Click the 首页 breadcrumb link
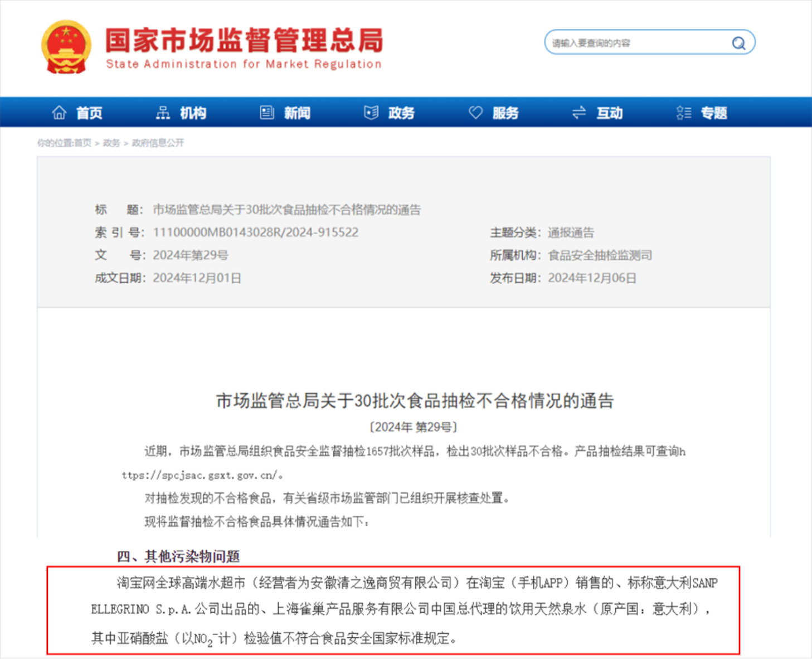 point(83,143)
